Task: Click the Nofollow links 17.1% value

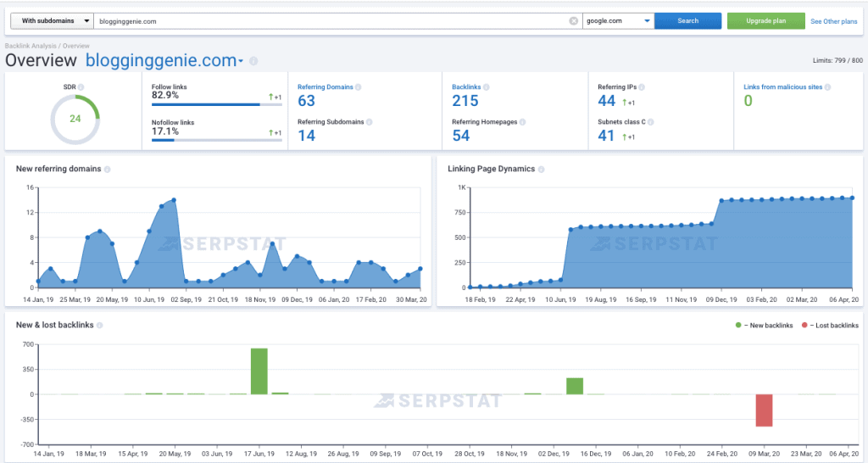Action: [x=165, y=131]
